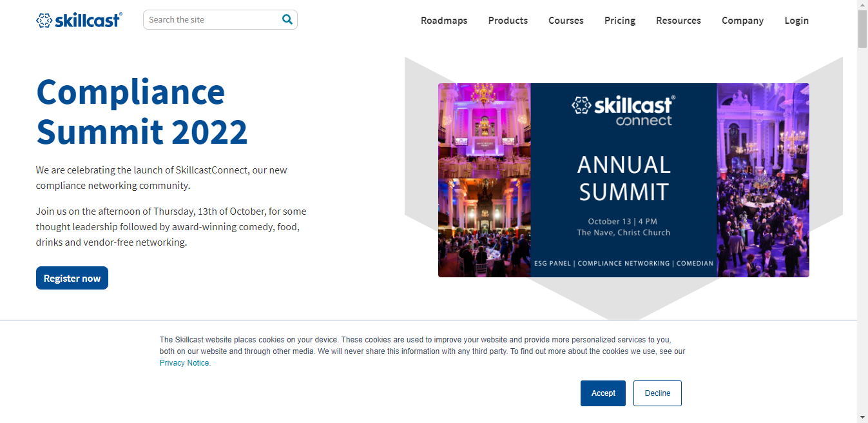Decline the cookies
Viewport: 868px width, 423px height.
[x=657, y=393]
